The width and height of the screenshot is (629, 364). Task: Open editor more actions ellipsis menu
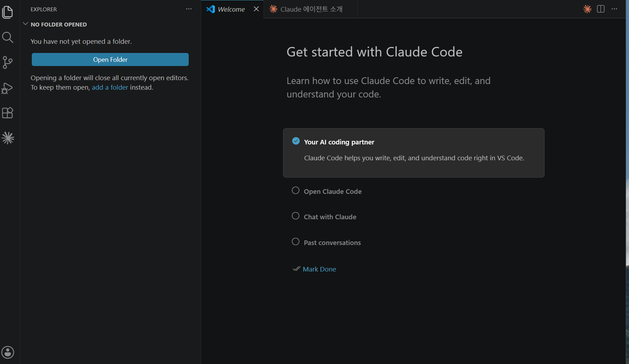[615, 9]
